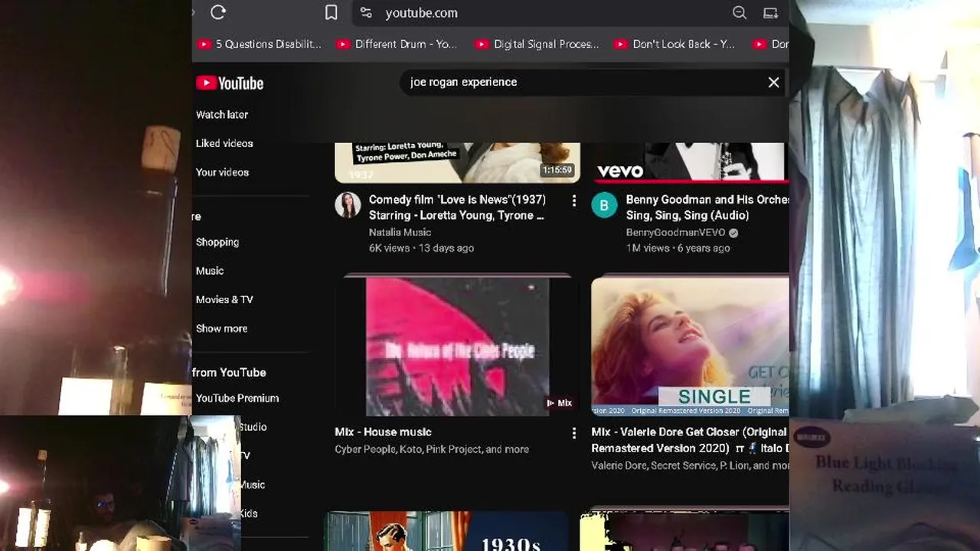Click Natalia Music channel avatar
Image resolution: width=980 pixels, height=551 pixels.
[x=348, y=205]
